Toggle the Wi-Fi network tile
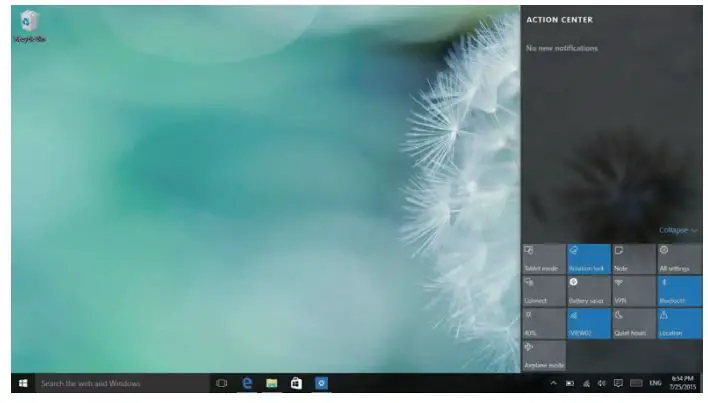The width and height of the screenshot is (708, 403). pyautogui.click(x=589, y=324)
